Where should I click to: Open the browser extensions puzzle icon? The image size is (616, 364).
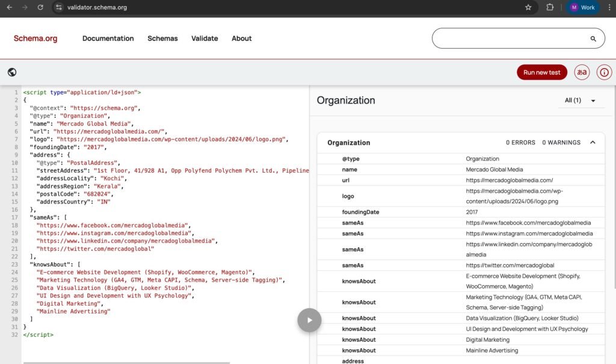pyautogui.click(x=550, y=7)
